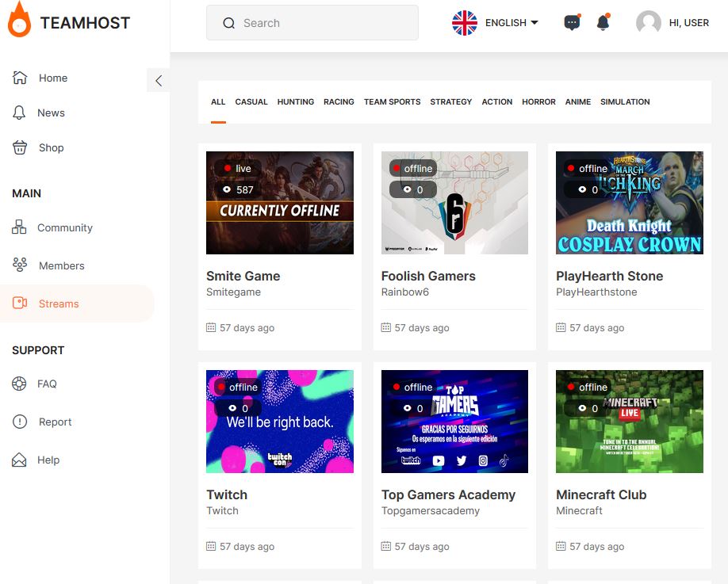Select the RACING category tab
This screenshot has height=584, width=728.
pos(339,101)
